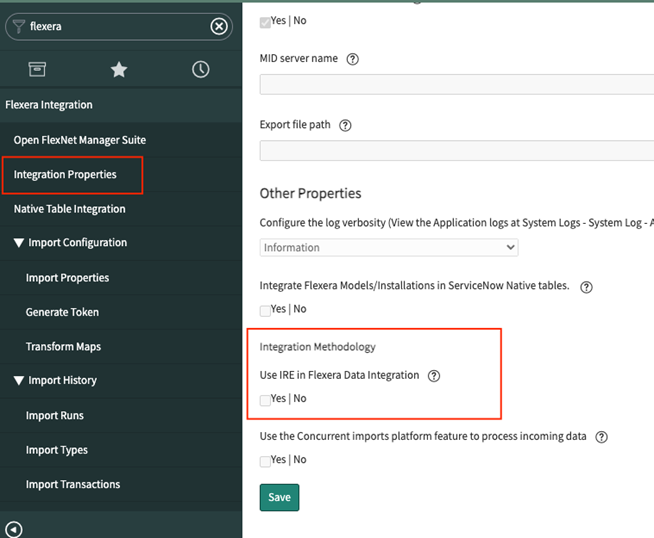This screenshot has width=654, height=538.
Task: Open Integration Properties module
Action: click(x=65, y=175)
